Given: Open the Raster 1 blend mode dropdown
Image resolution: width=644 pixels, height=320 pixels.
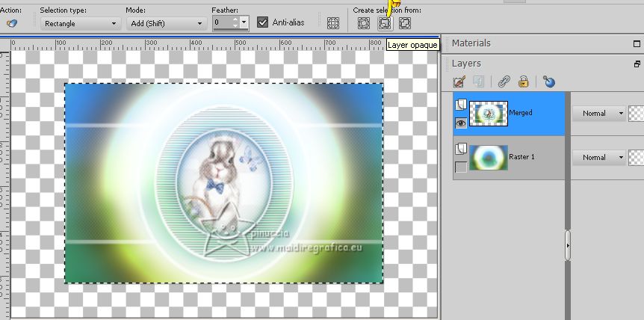Looking at the screenshot, I should pos(599,157).
